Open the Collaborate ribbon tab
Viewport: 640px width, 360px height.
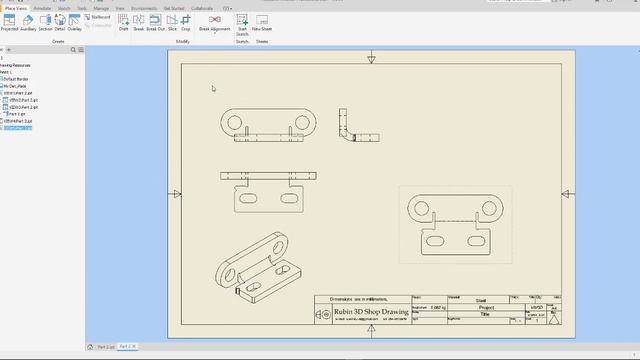(202, 8)
